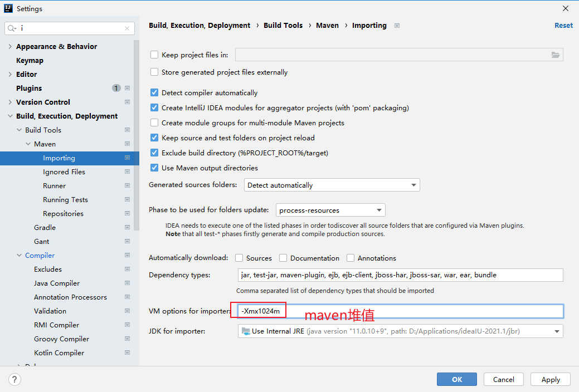Viewport: 579px width, 392px height.
Task: Open Phase for folders update dropdown
Action: [330, 210]
